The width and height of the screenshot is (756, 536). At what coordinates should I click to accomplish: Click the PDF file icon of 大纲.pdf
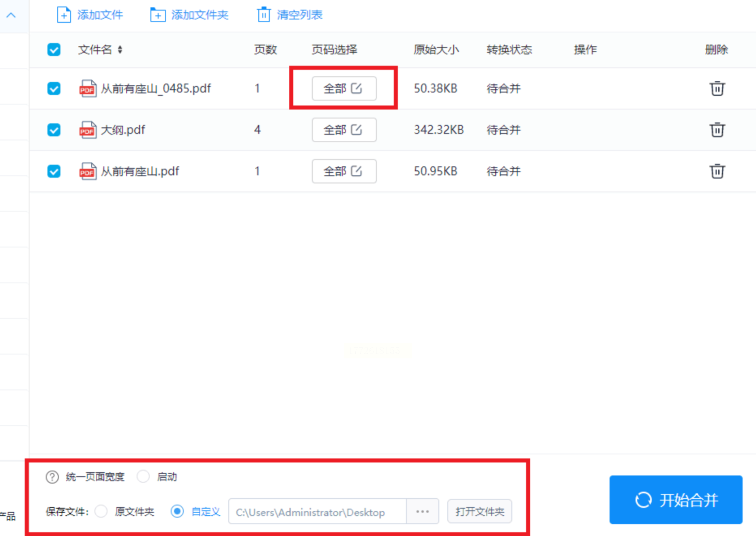click(88, 130)
